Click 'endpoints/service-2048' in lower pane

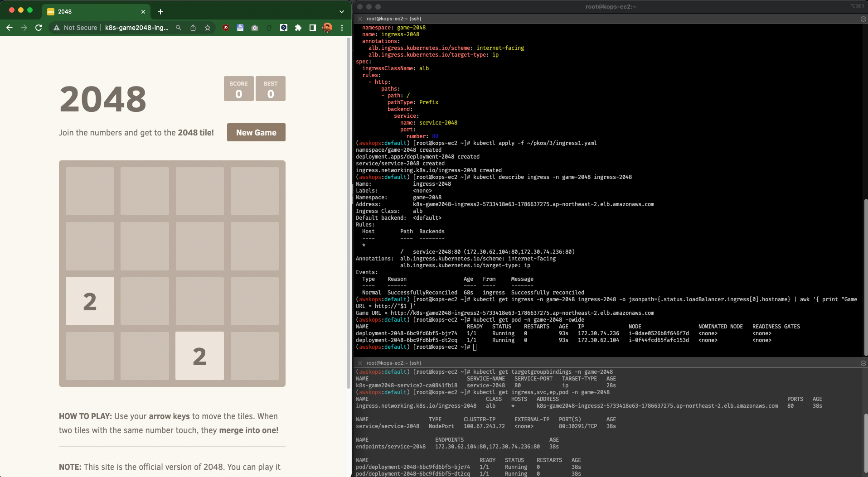(391, 447)
